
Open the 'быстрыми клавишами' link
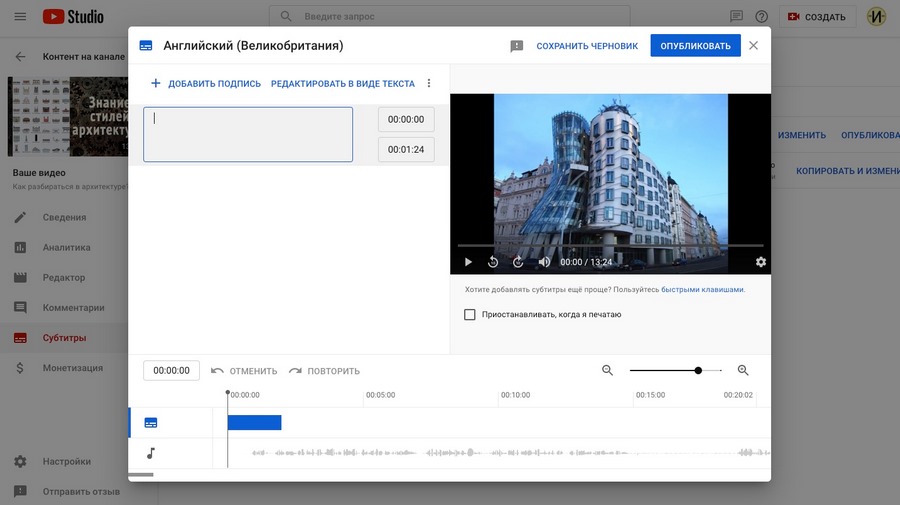[x=702, y=290]
